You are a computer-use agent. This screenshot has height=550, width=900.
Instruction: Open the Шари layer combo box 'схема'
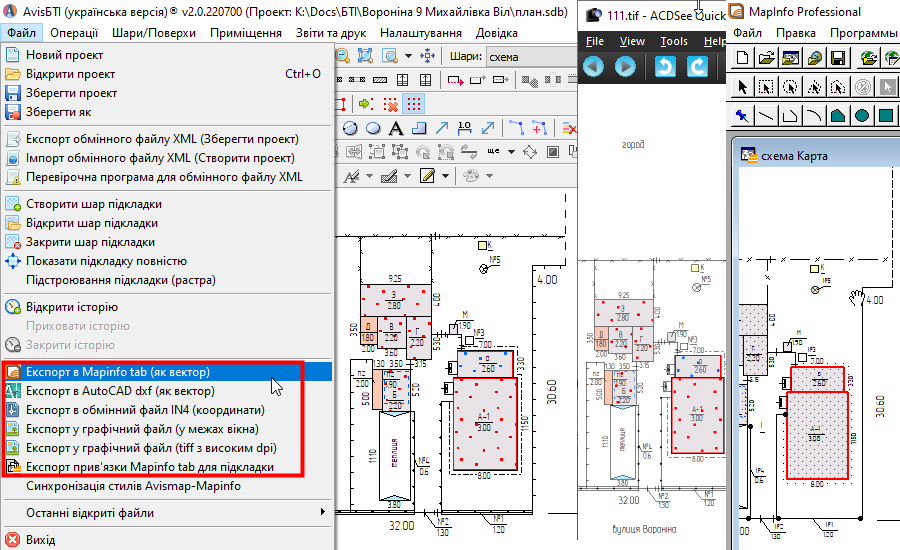pos(532,57)
